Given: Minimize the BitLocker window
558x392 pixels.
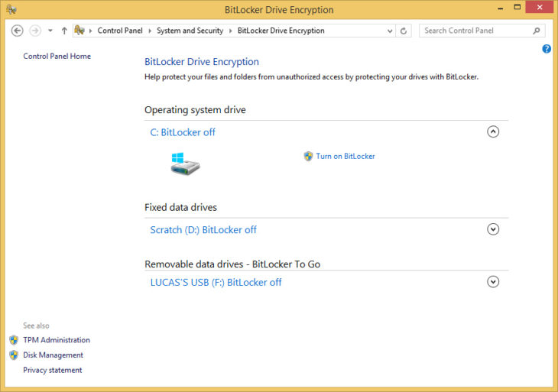Looking at the screenshot, I should click(501, 8).
